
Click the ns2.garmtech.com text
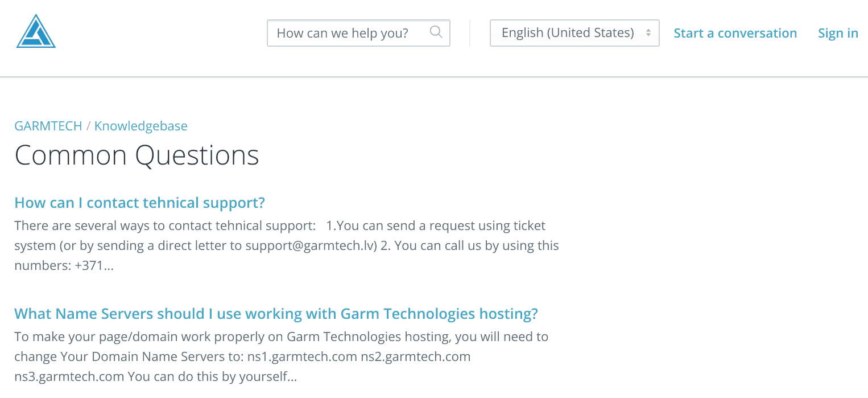[416, 357]
